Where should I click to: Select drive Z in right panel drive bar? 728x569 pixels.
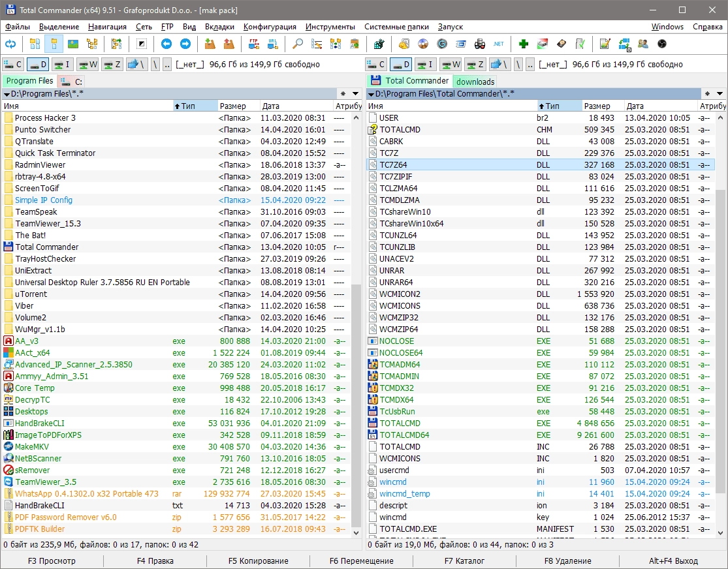[x=475, y=64]
